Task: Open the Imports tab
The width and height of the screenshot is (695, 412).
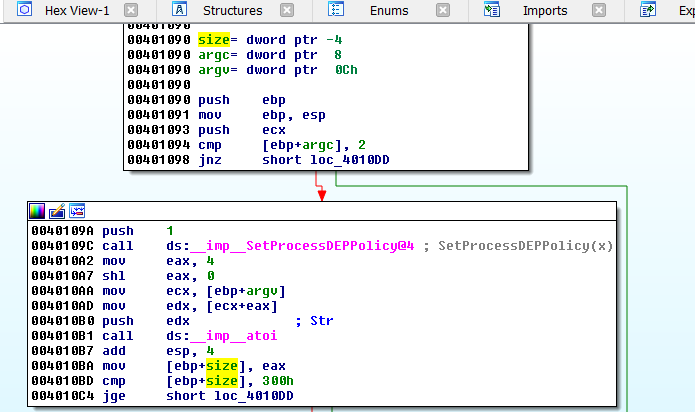Action: coord(545,11)
